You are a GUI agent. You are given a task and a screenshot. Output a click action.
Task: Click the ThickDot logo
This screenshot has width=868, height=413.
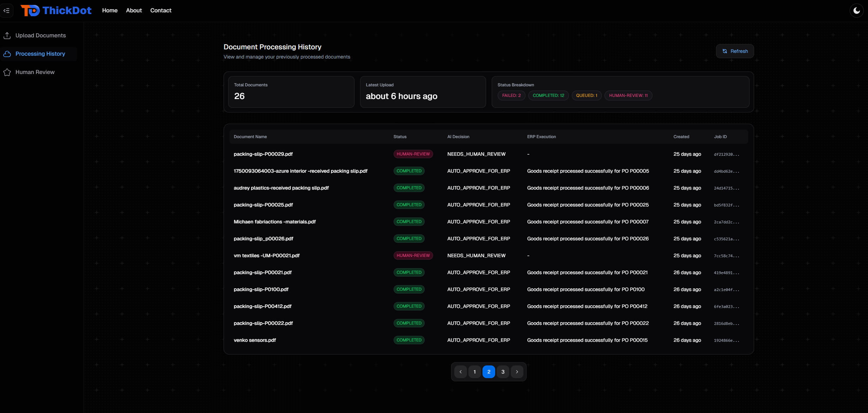(56, 11)
